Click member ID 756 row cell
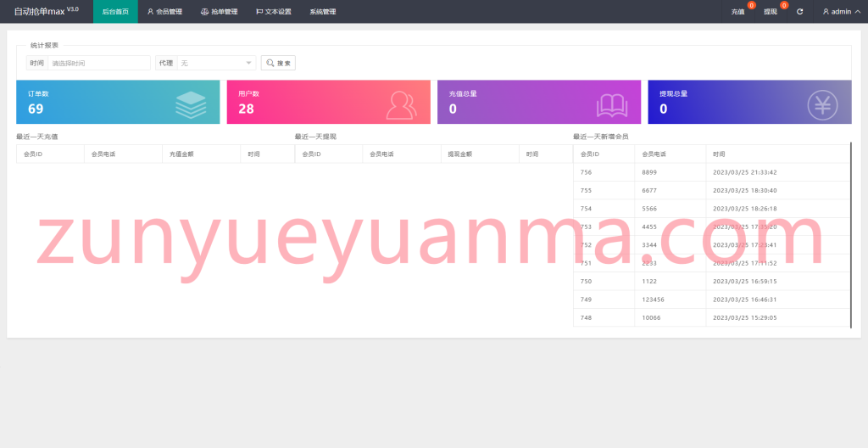Screen dimensions: 868x448 604,172
